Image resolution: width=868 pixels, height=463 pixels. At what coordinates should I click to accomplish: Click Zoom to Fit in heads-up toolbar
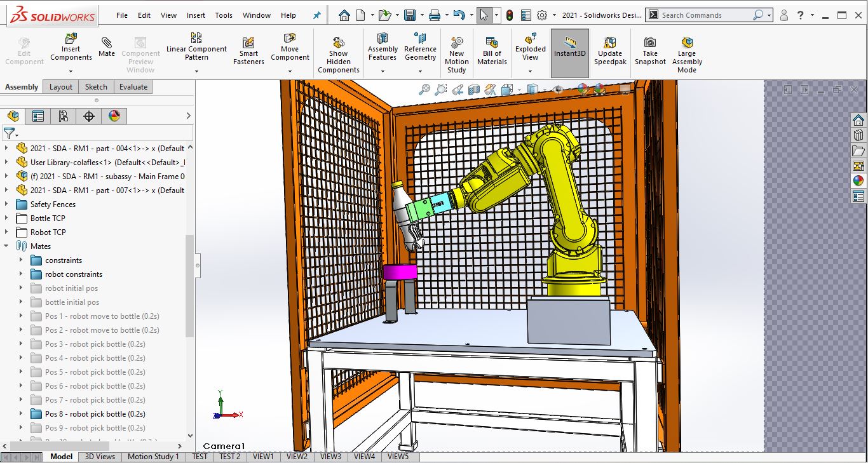pyautogui.click(x=424, y=90)
